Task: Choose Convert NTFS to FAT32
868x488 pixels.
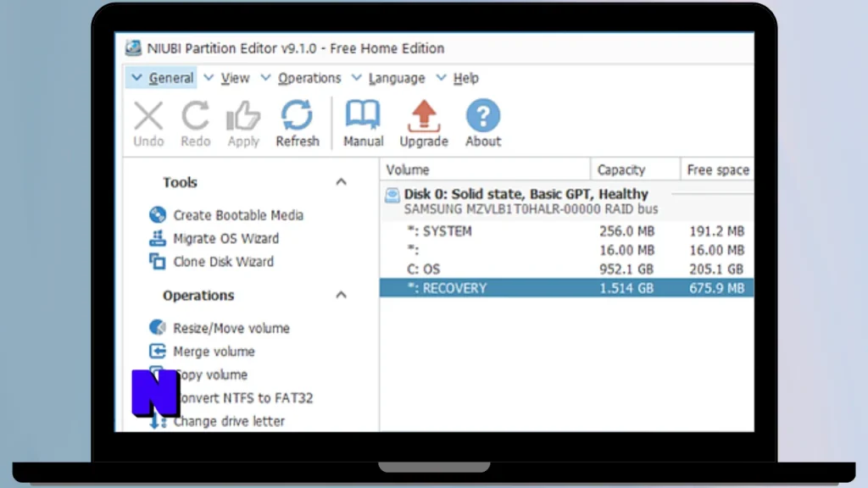Action: (246, 398)
